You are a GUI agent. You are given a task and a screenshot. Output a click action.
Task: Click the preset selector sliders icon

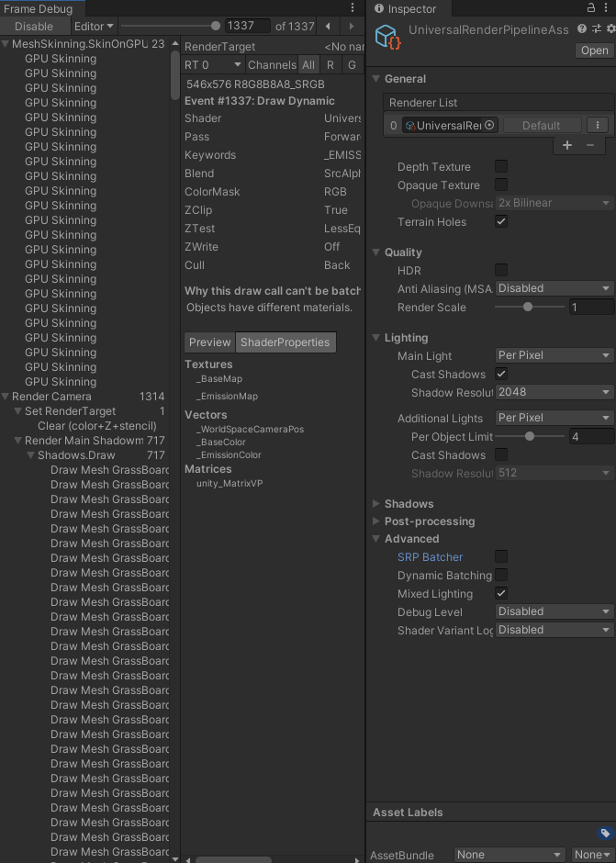pyautogui.click(x=596, y=29)
